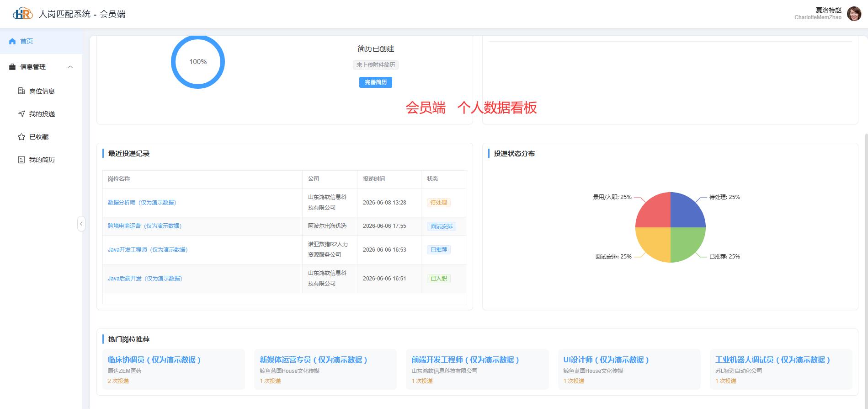
Task: Click the 最近投递记录 section title
Action: (129, 154)
